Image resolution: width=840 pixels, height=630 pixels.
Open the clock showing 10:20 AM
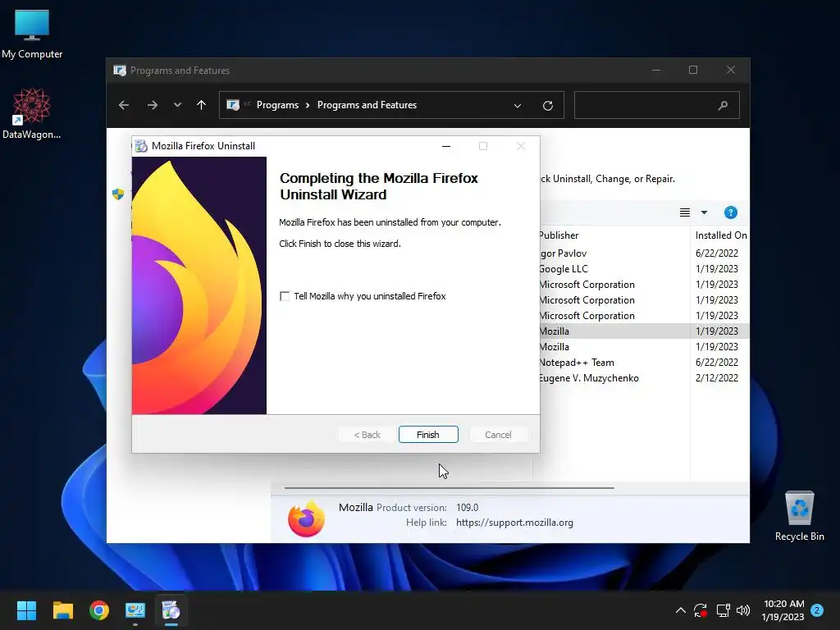pyautogui.click(x=783, y=610)
